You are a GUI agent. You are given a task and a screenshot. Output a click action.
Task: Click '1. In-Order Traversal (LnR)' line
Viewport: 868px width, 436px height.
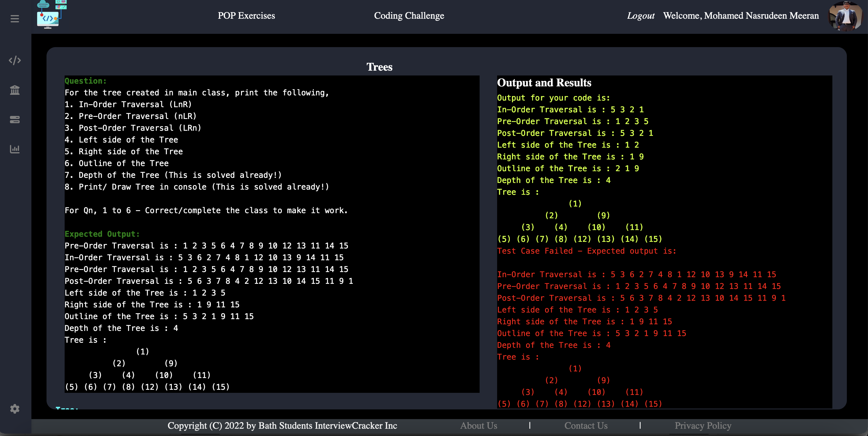point(128,104)
